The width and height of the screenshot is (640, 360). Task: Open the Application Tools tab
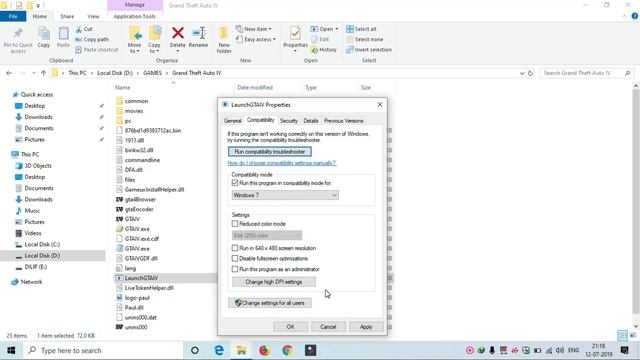click(135, 16)
